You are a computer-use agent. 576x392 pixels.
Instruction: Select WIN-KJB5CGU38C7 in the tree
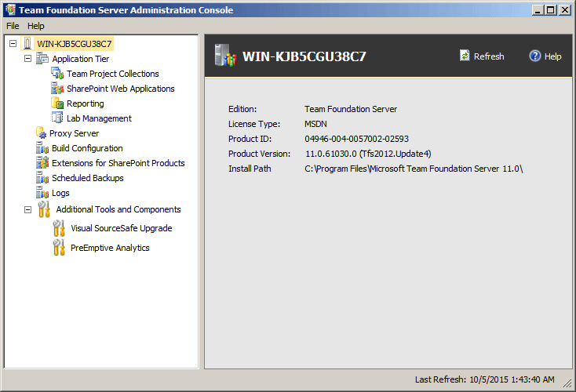[x=75, y=44]
